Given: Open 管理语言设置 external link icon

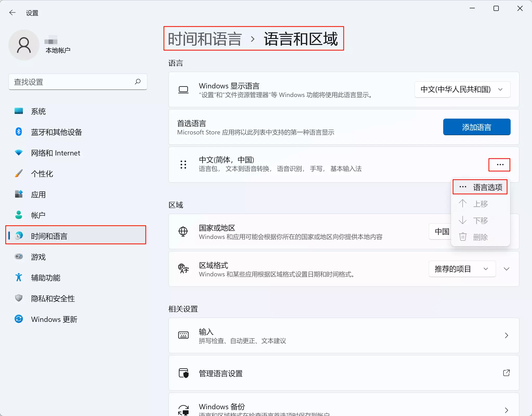Looking at the screenshot, I should 506,373.
